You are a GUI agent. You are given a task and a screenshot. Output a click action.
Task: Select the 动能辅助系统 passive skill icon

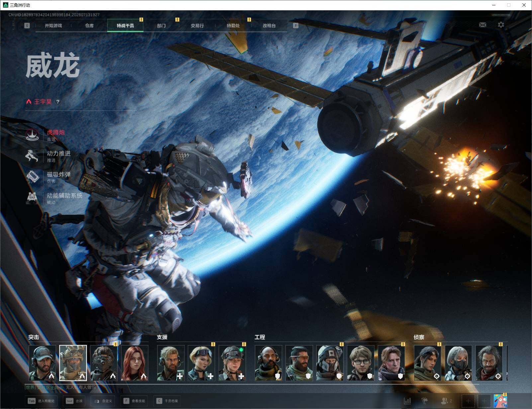pyautogui.click(x=32, y=198)
